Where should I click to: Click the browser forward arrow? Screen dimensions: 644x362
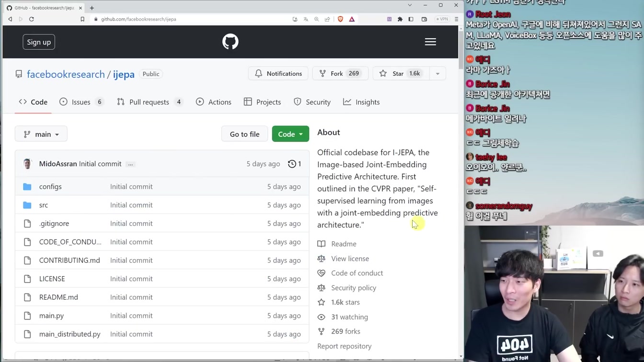[21, 19]
